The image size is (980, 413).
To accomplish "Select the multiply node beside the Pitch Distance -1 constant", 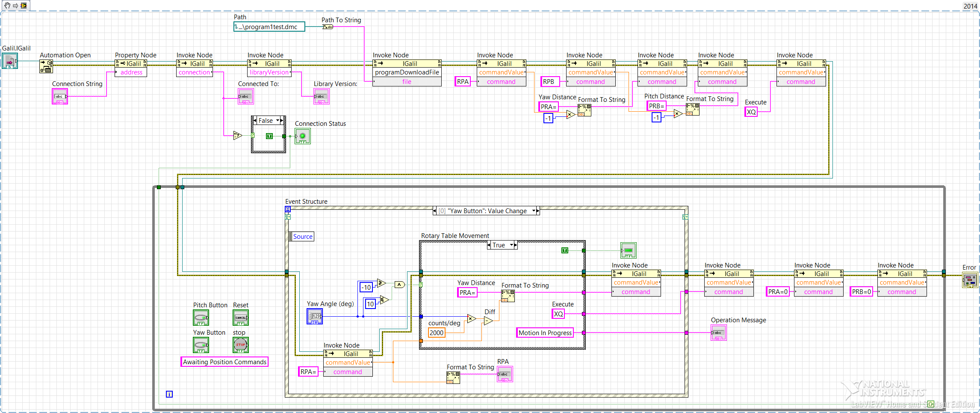I will (678, 113).
